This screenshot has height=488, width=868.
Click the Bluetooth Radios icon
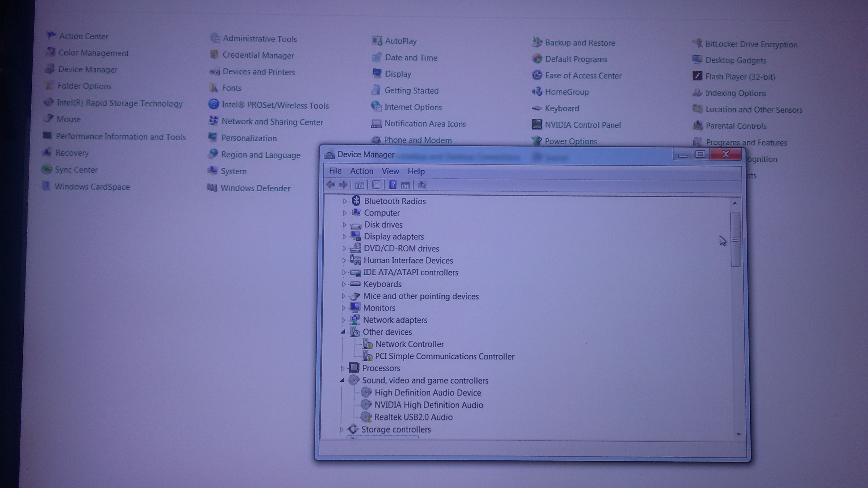pyautogui.click(x=356, y=201)
